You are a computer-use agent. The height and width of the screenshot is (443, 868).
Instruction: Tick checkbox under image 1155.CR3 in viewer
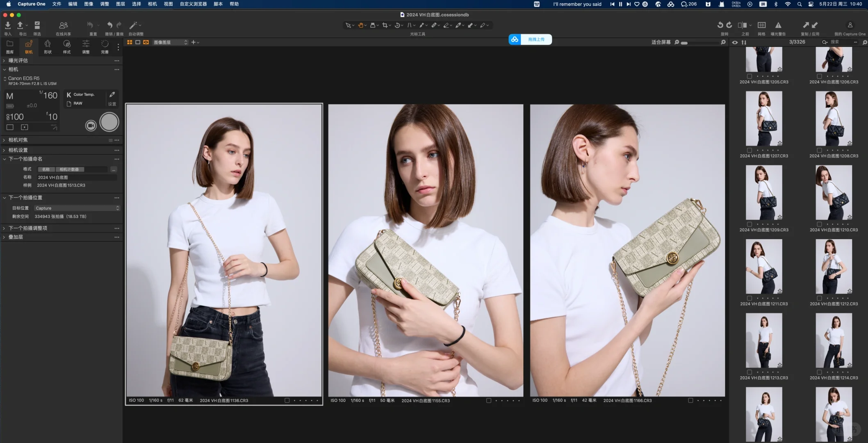click(488, 400)
